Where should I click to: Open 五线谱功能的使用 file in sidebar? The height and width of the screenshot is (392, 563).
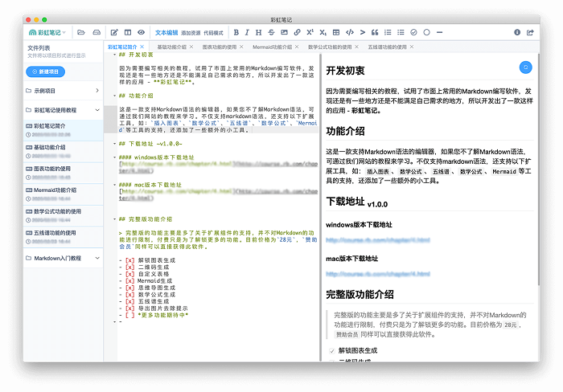click(64, 237)
